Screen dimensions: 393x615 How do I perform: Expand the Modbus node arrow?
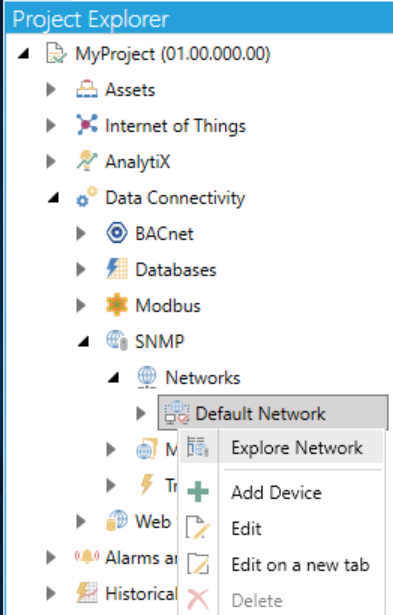pos(81,305)
